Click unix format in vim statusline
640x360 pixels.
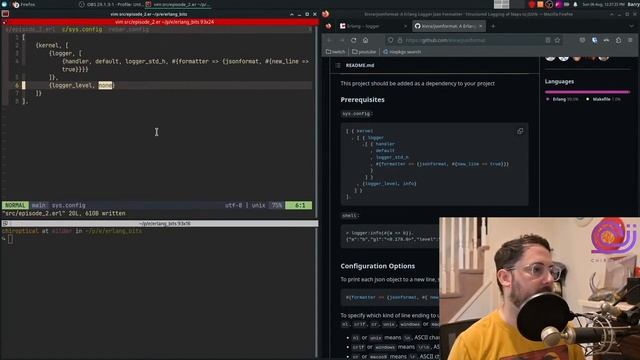258,205
